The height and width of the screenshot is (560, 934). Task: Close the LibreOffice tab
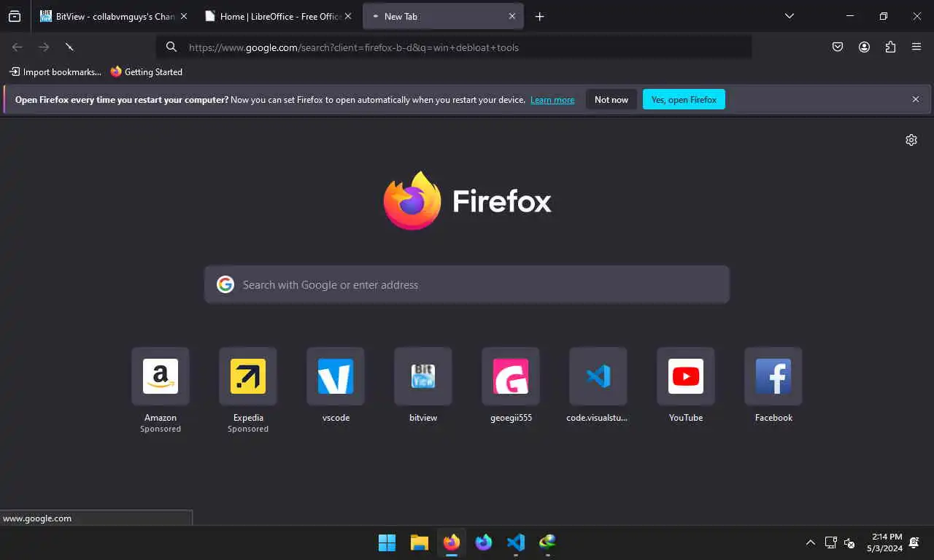click(x=348, y=16)
